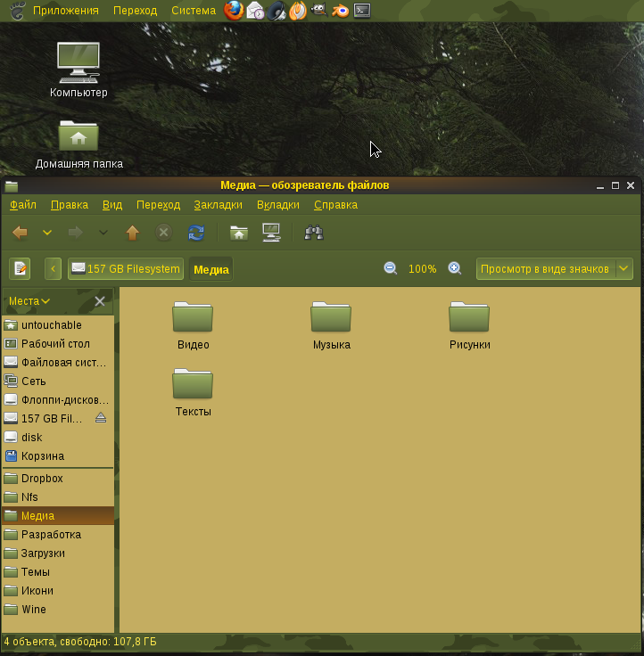This screenshot has width=644, height=656.
Task: Select the Домашняя папка desktop icon
Action: pyautogui.click(x=78, y=144)
